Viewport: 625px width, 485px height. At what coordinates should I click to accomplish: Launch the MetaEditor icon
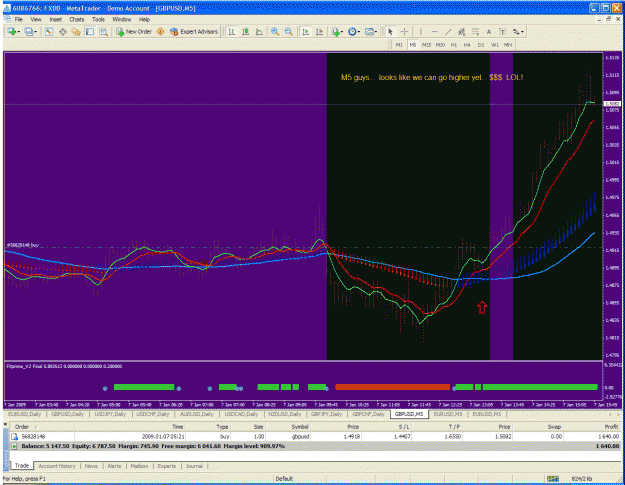point(160,31)
